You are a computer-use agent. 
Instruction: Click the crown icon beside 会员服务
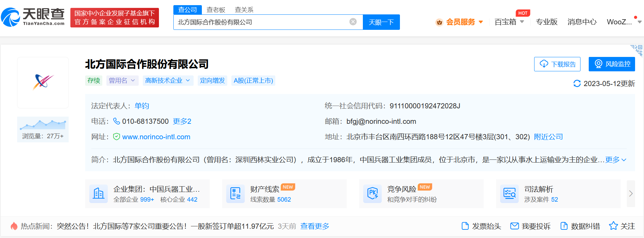(439, 22)
